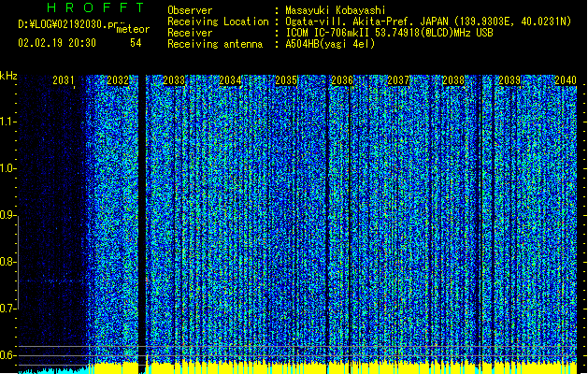This screenshot has width=588, height=374.
Task: Click the 0.9 frequency axis label
Action: [x=7, y=215]
